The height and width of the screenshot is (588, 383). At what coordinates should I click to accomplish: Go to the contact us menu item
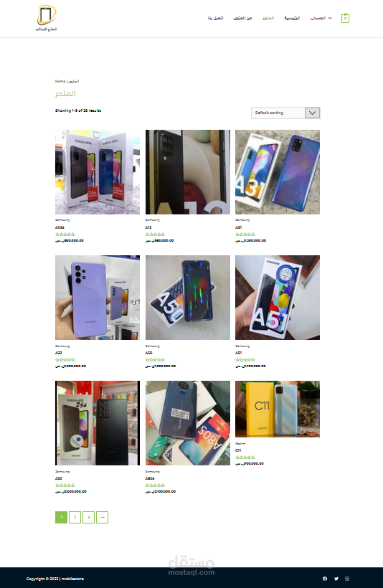tap(216, 18)
